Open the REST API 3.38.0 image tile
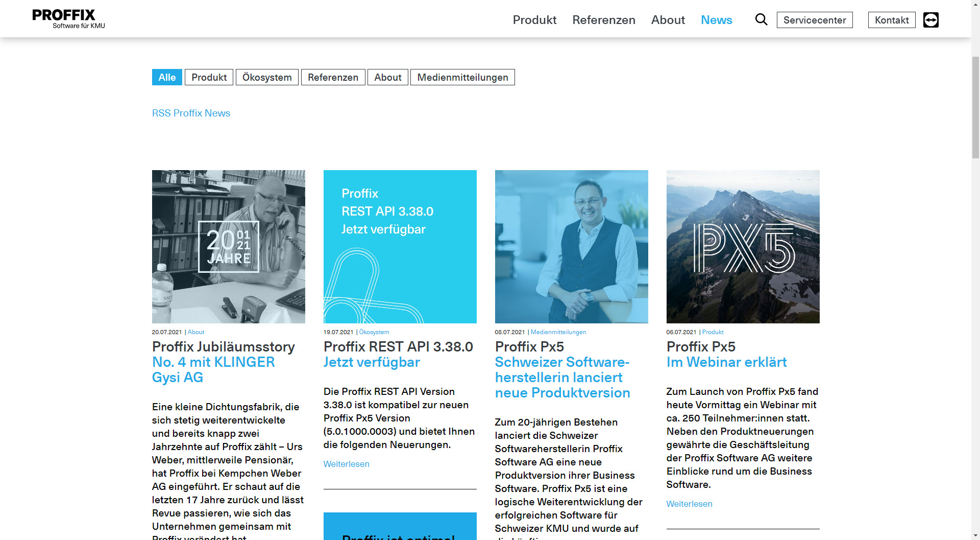 pyautogui.click(x=400, y=246)
